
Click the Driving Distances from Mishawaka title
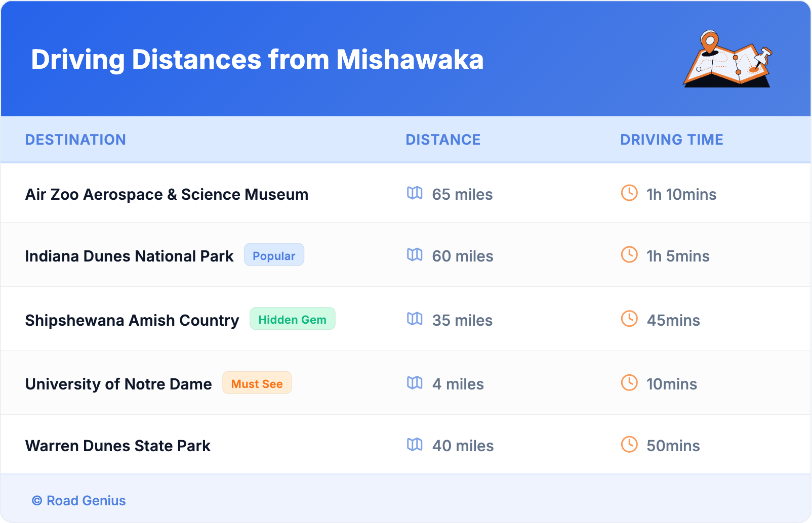pyautogui.click(x=257, y=60)
